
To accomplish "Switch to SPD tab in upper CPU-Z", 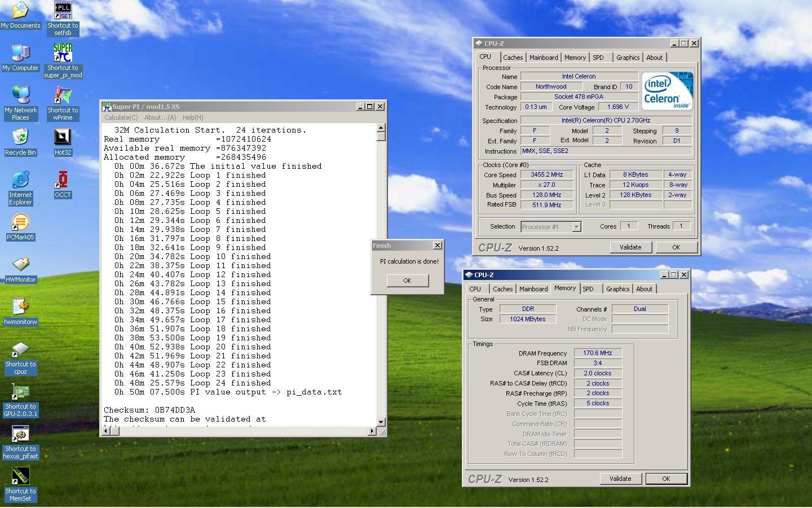I will tap(598, 58).
